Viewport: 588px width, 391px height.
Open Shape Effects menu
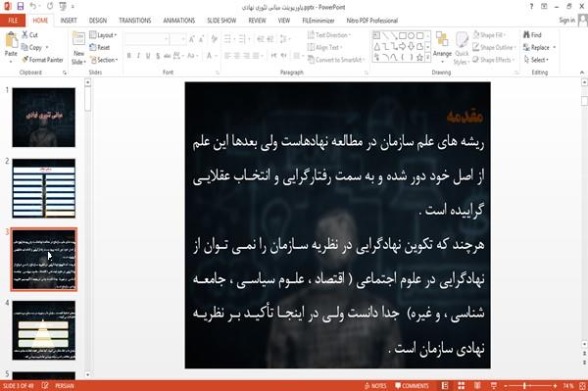point(493,60)
